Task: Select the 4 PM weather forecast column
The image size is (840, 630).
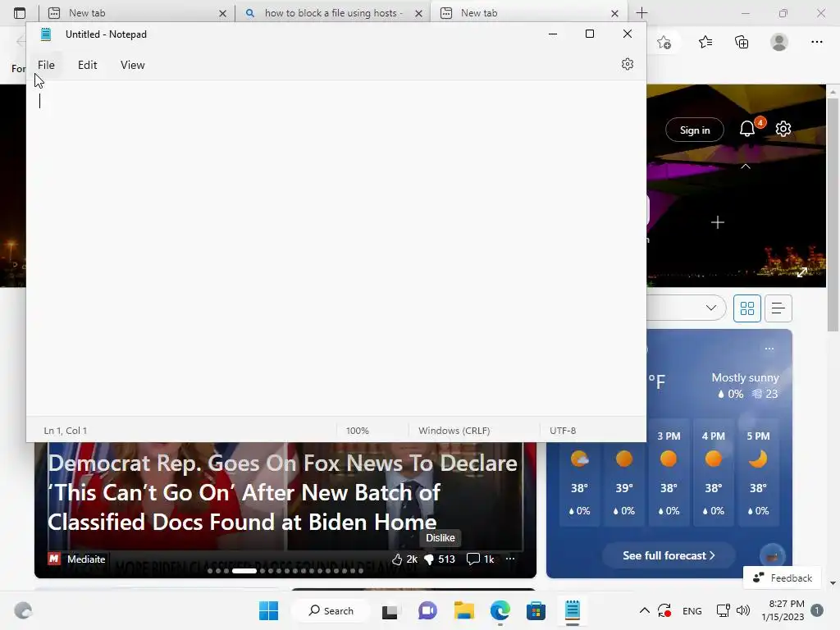Action: tap(713, 473)
